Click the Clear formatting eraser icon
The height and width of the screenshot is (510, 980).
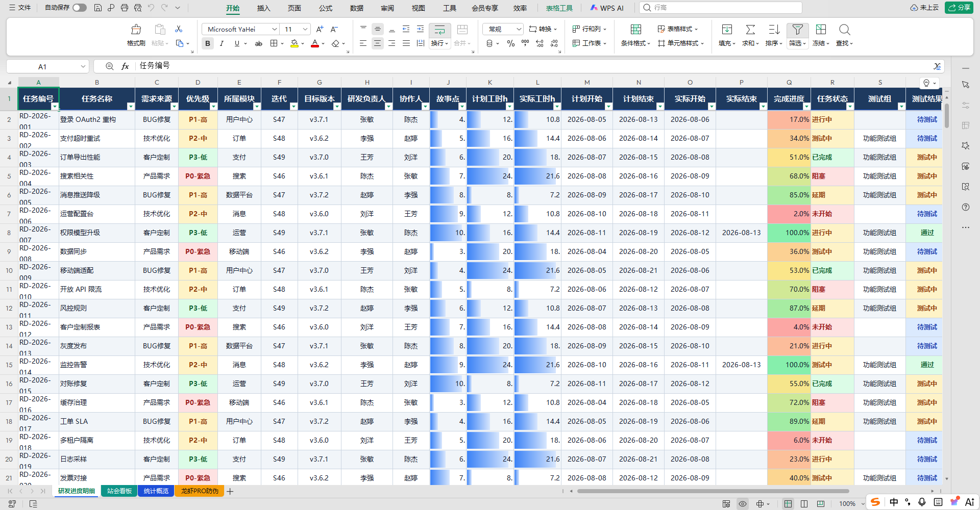pyautogui.click(x=335, y=43)
